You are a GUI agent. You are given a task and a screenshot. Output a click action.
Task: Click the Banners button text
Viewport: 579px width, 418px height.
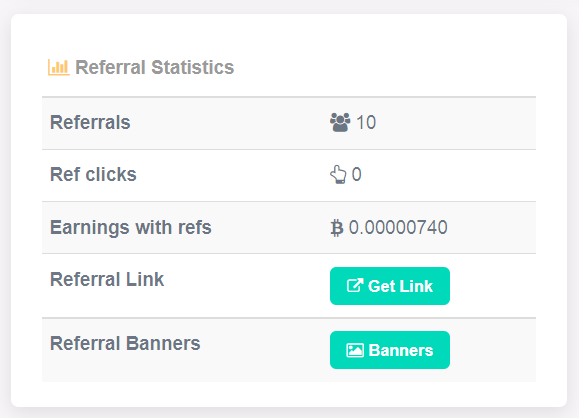[x=401, y=350]
